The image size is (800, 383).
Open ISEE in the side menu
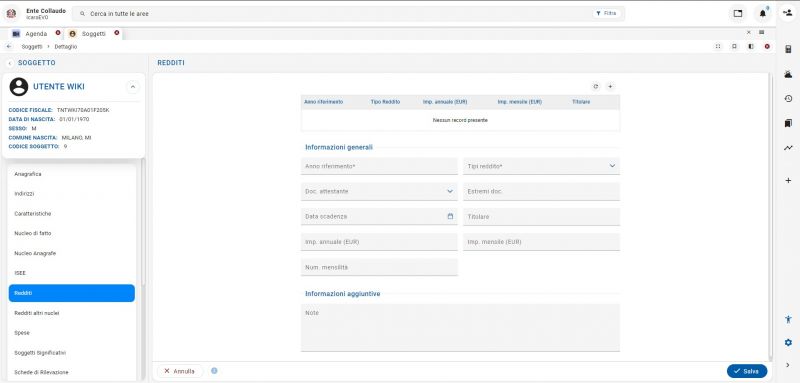[x=72, y=273]
